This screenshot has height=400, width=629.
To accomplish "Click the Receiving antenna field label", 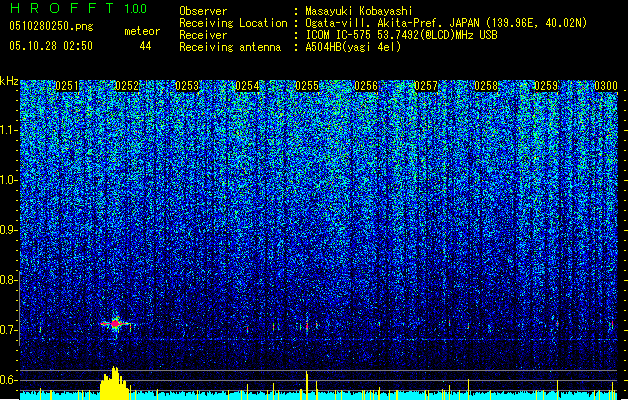I will pyautogui.click(x=230, y=47).
